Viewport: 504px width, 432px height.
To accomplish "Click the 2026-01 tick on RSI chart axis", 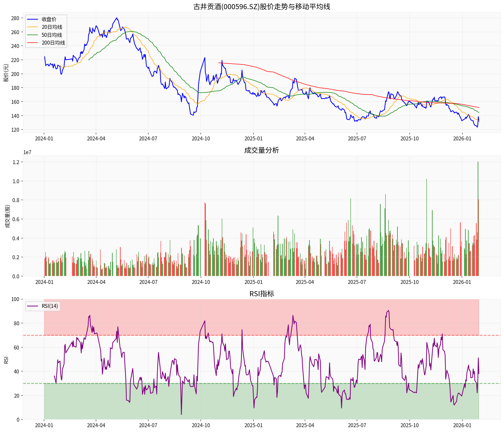I will point(462,425).
